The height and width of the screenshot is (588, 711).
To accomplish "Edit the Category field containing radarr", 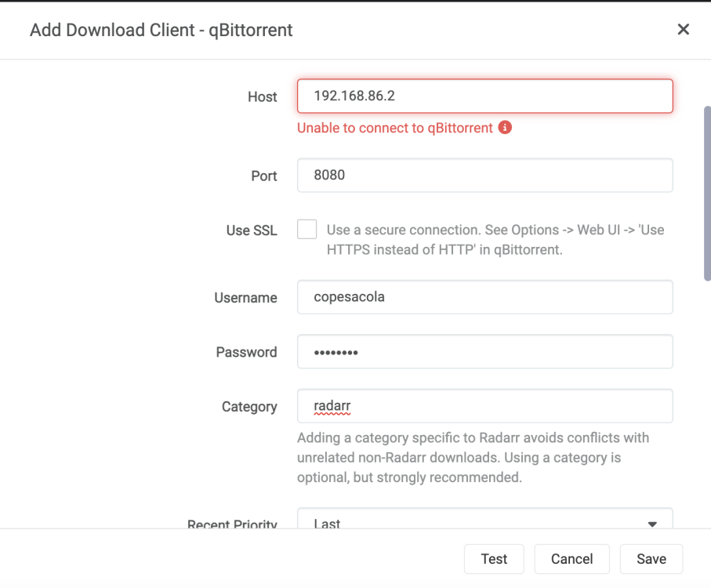I will [x=484, y=406].
